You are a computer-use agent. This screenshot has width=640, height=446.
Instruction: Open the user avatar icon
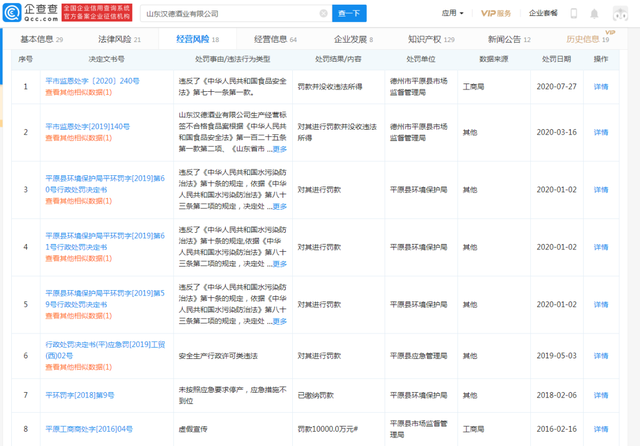[x=620, y=13]
